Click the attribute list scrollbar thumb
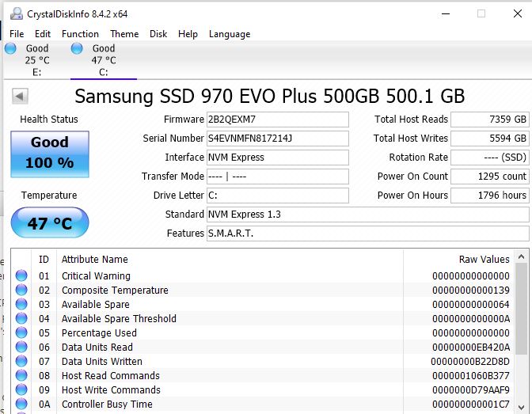 point(522,309)
